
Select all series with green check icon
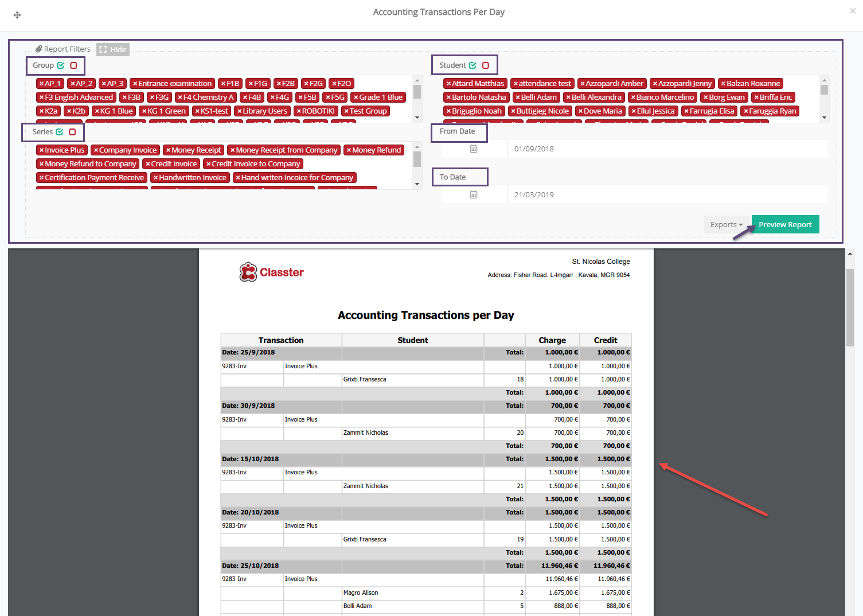tap(60, 132)
